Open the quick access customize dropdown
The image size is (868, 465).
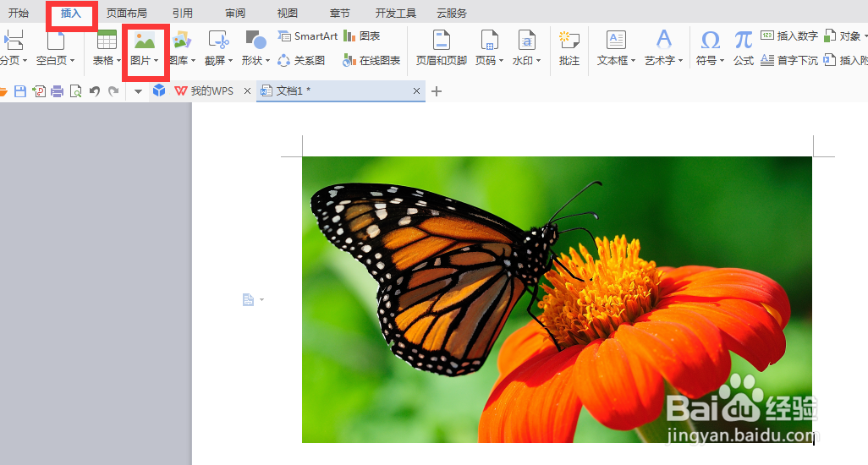click(x=139, y=92)
